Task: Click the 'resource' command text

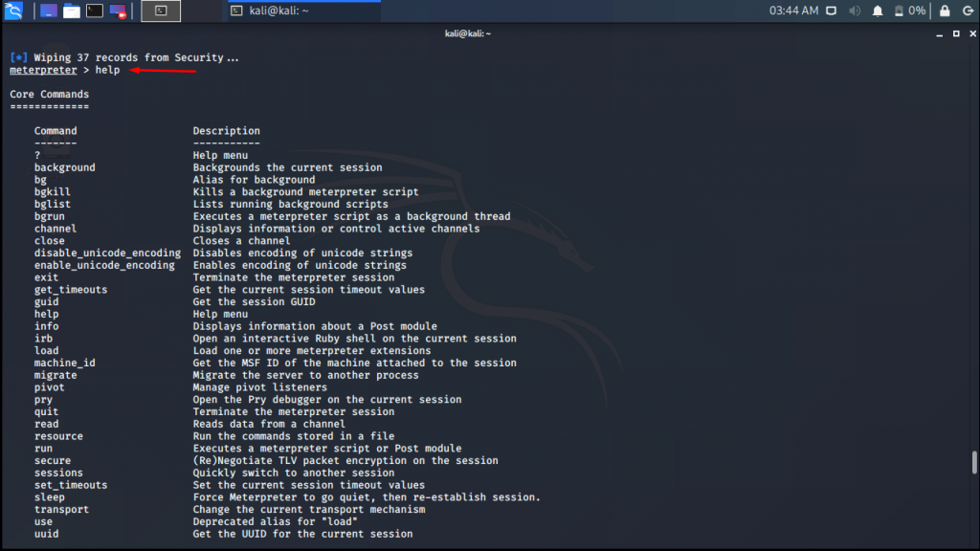Action: (x=58, y=436)
